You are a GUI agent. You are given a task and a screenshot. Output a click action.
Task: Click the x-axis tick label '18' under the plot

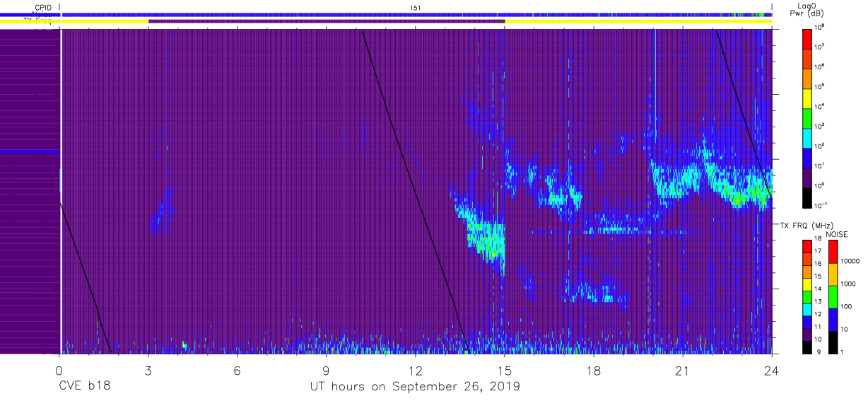point(594,370)
